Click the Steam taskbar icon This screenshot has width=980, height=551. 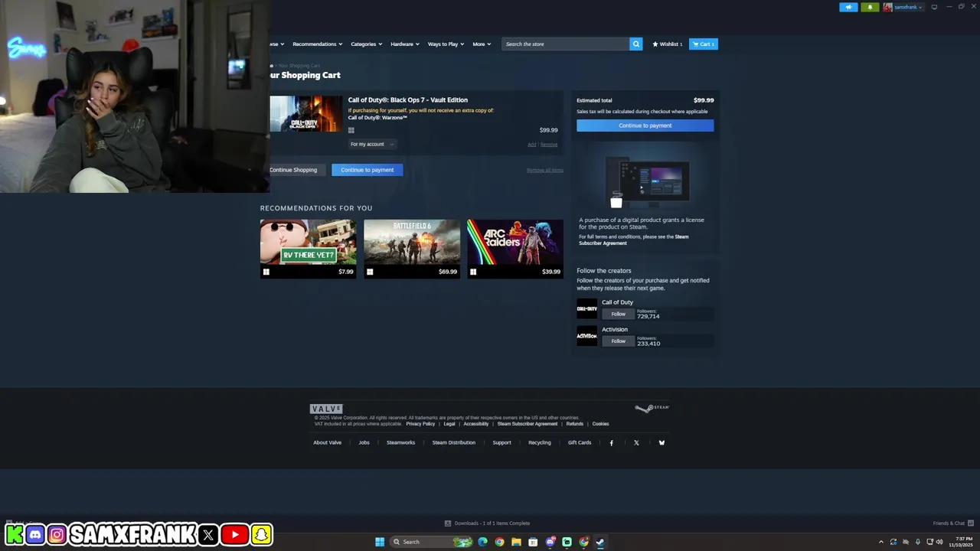(600, 542)
